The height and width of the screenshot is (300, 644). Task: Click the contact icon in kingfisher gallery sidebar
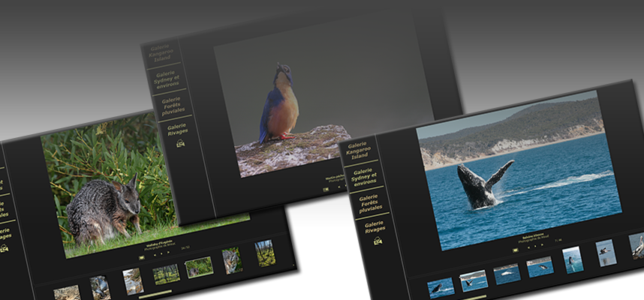click(x=180, y=143)
